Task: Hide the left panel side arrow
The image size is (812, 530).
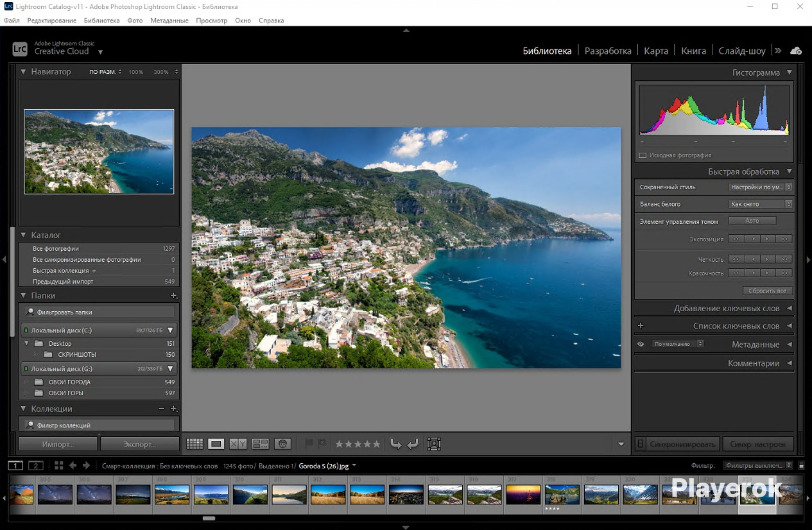Action: (4, 259)
